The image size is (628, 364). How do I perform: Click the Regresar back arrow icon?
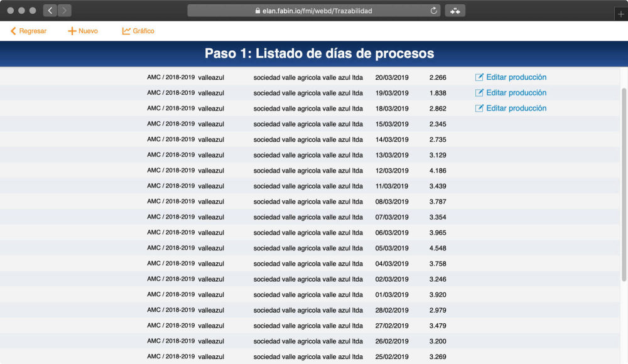click(x=13, y=31)
